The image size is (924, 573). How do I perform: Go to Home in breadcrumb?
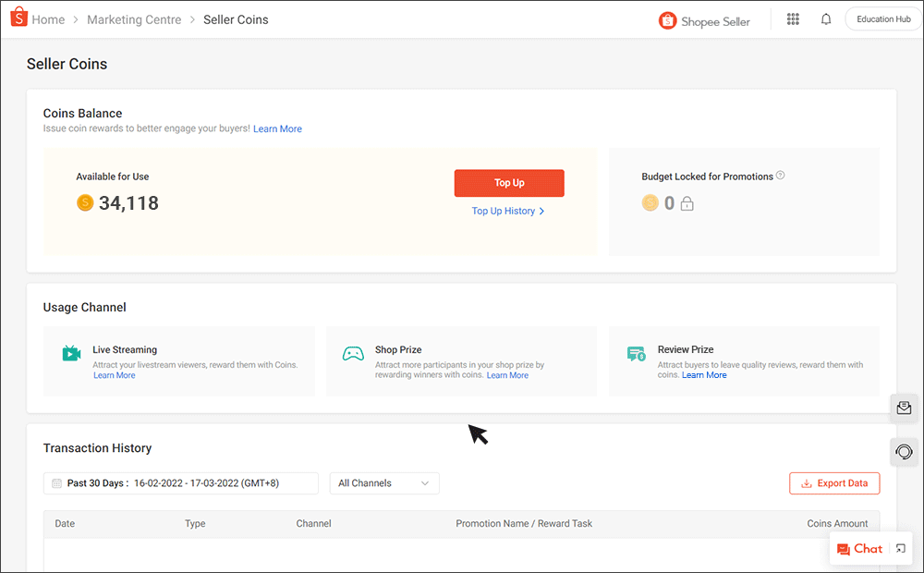click(48, 19)
